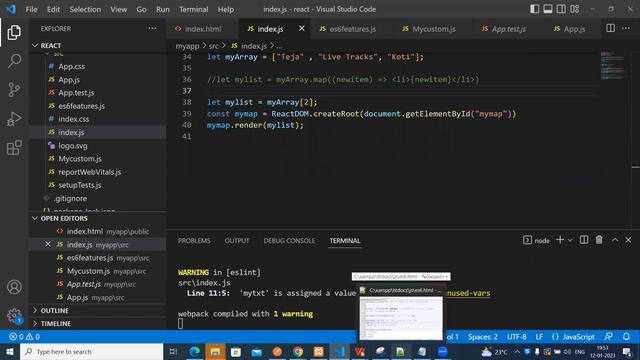Click errors and warnings status indicator
Screen dimensions: 640x360
[x=24, y=337]
